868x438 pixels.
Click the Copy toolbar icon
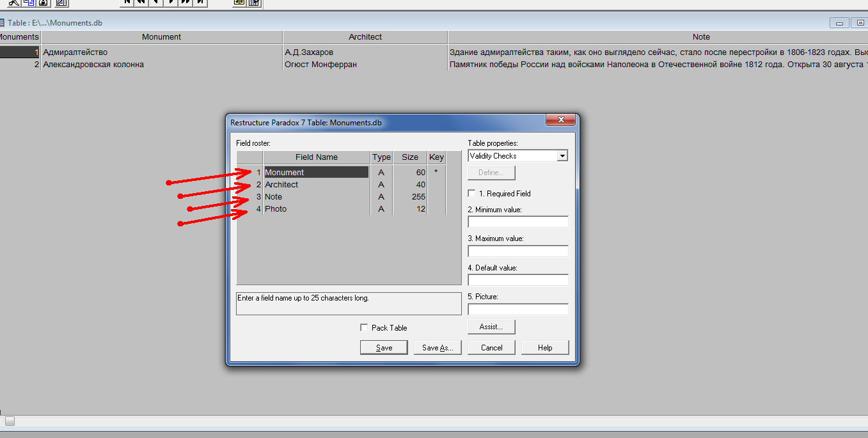coord(29,3)
